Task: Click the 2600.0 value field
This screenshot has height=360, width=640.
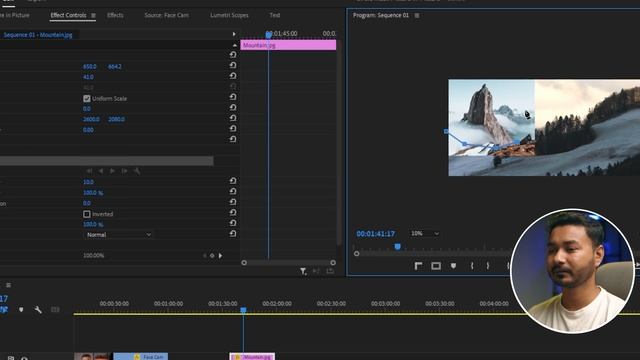Action: 91,119
